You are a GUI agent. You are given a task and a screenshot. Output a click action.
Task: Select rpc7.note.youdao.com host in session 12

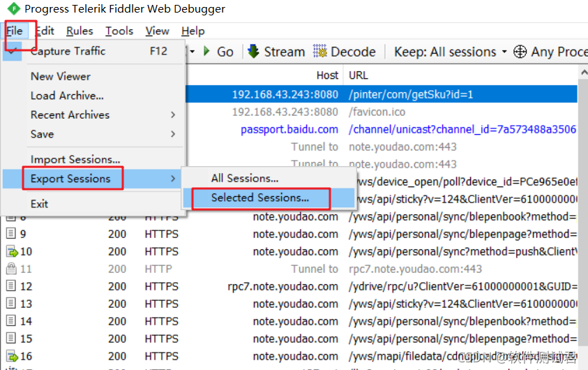282,286
